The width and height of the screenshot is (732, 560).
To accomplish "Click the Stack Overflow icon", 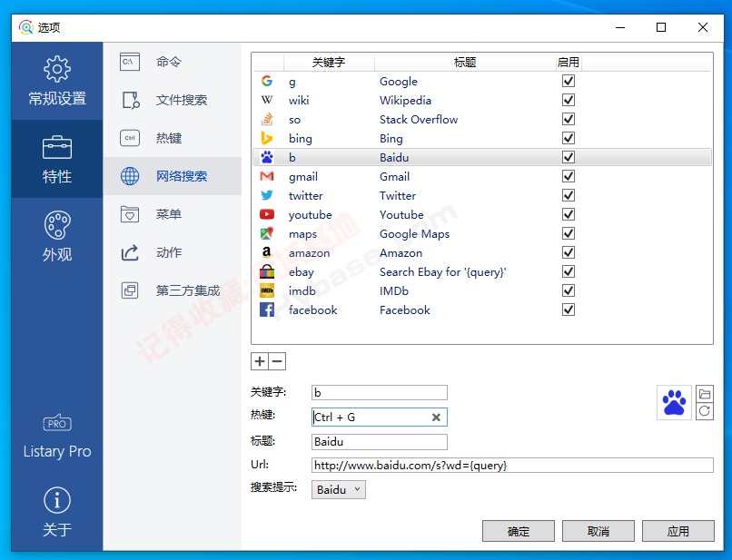I will (267, 119).
